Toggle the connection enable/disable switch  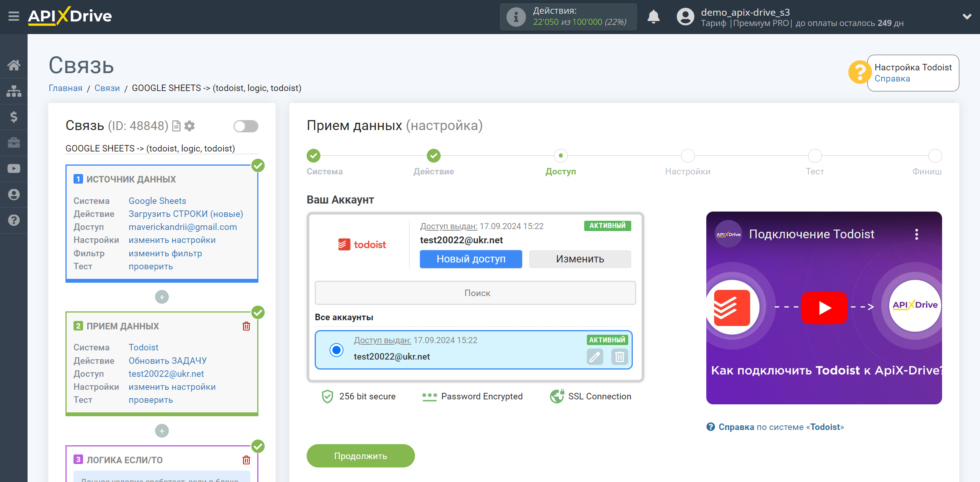[x=246, y=126]
